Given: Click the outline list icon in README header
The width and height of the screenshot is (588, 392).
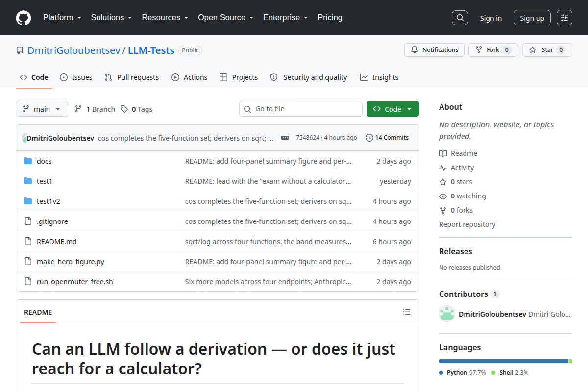Looking at the screenshot, I should click(407, 312).
